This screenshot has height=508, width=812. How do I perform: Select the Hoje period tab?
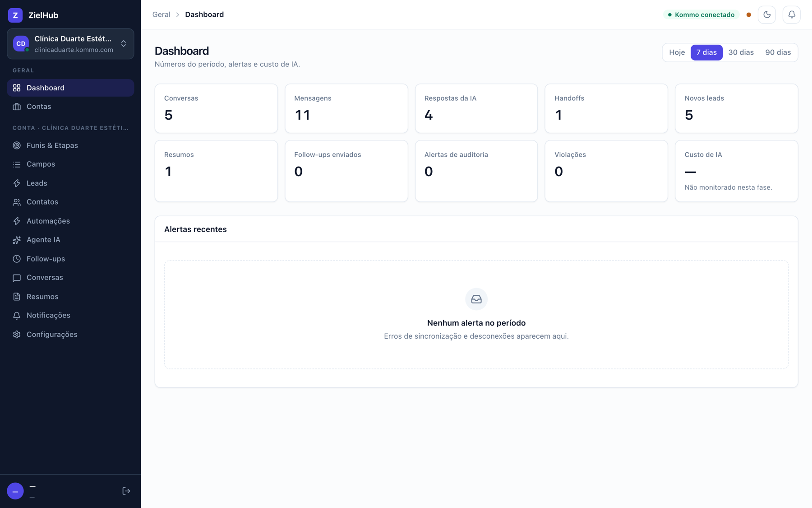point(677,52)
